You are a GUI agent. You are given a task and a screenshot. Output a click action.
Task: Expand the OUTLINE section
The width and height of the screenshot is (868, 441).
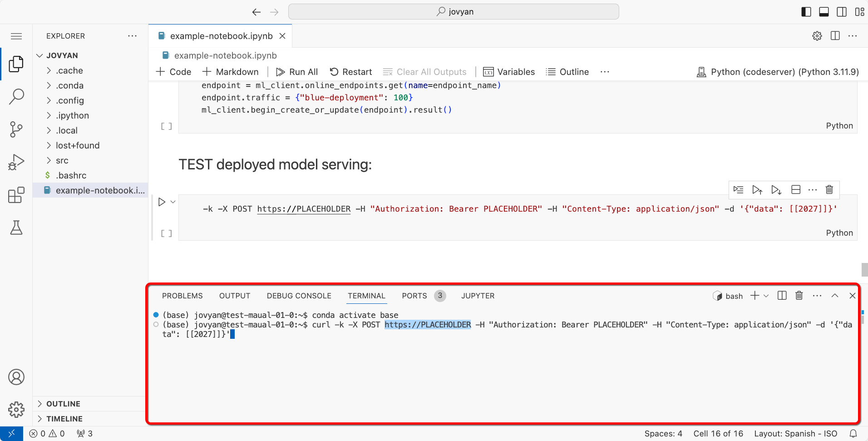tap(63, 404)
